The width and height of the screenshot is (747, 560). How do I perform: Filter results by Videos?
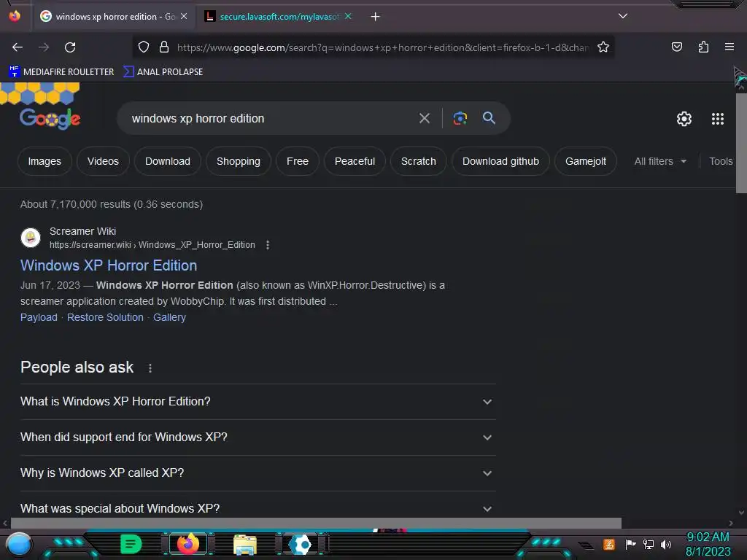(x=103, y=161)
